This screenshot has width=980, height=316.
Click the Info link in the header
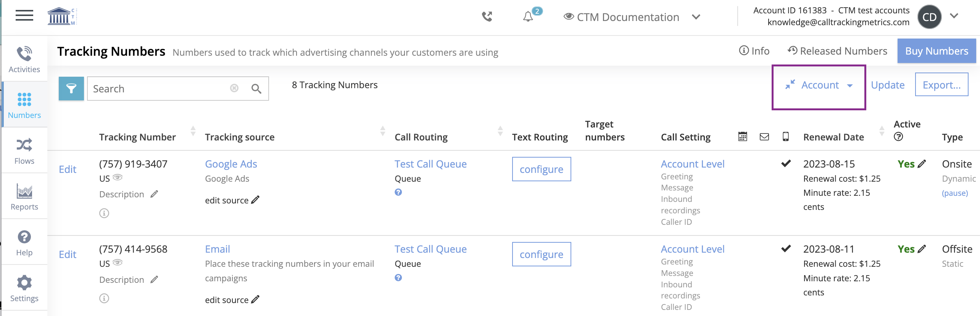[754, 51]
